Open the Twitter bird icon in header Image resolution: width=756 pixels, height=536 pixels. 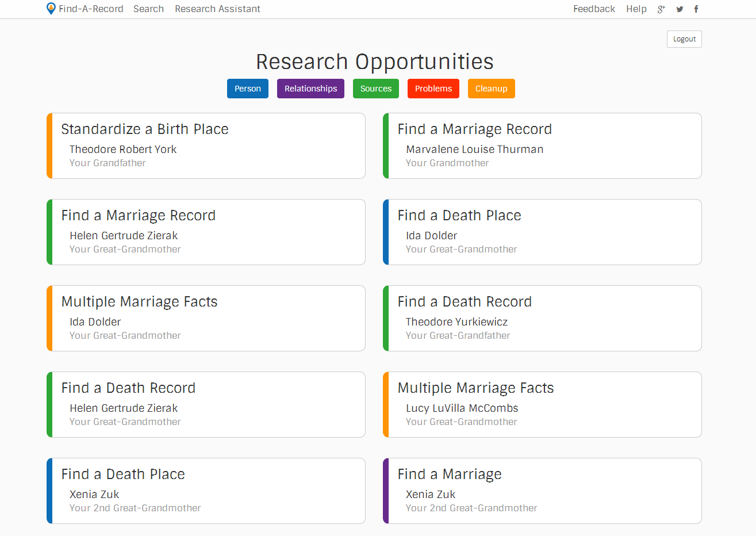click(x=680, y=9)
